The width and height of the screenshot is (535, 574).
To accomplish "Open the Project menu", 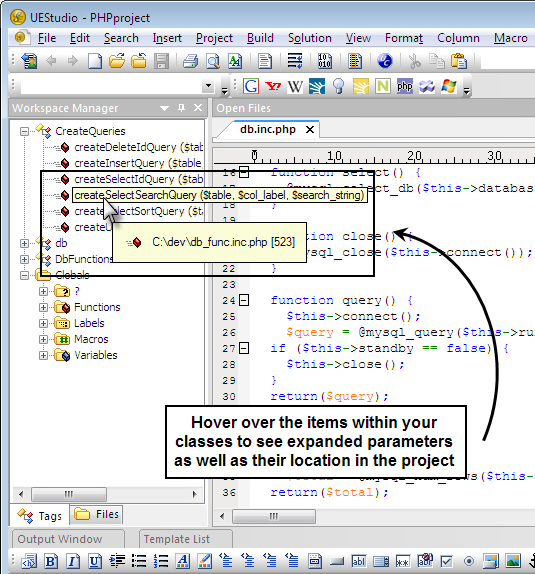I will (x=214, y=38).
